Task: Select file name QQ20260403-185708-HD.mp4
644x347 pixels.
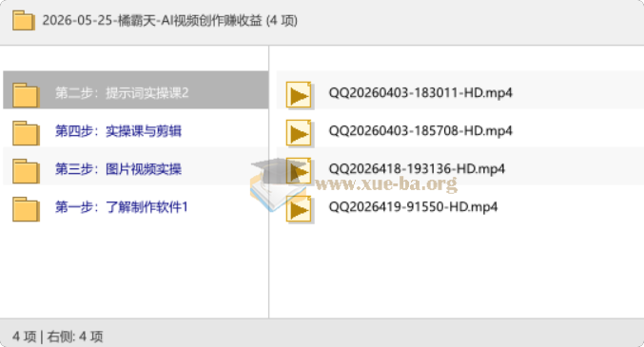Action: click(x=420, y=131)
